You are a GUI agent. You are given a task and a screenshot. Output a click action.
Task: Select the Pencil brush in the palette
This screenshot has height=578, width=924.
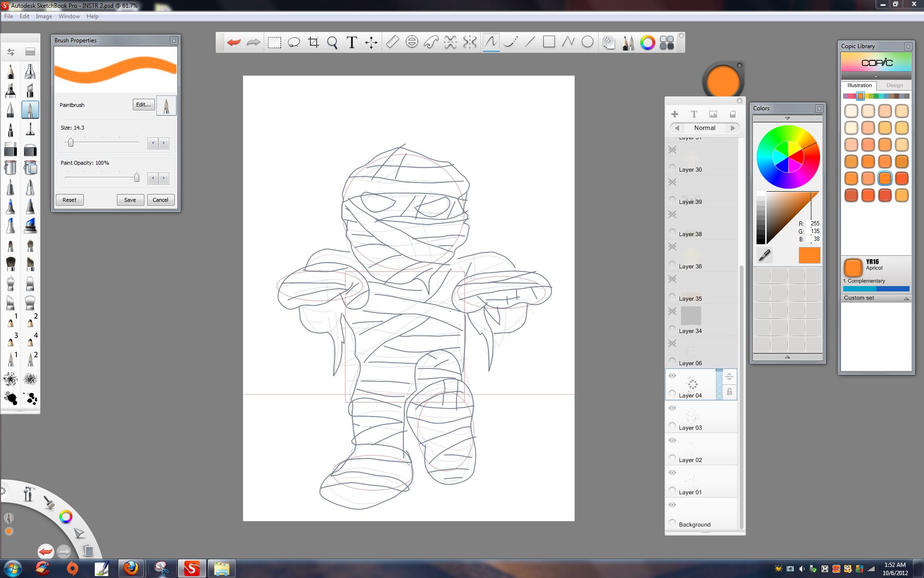[11, 72]
